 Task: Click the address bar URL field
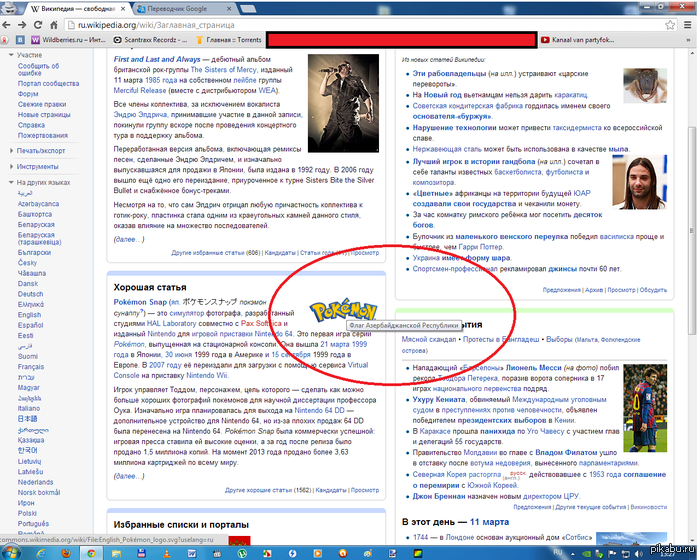[180, 24]
